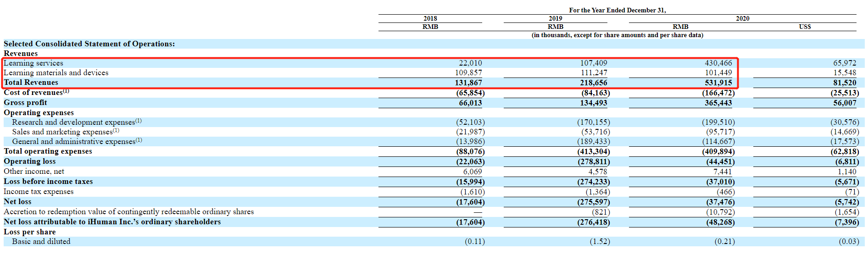Select the 2019 year column header
Viewport: 868px width, 255px height.
555,19
